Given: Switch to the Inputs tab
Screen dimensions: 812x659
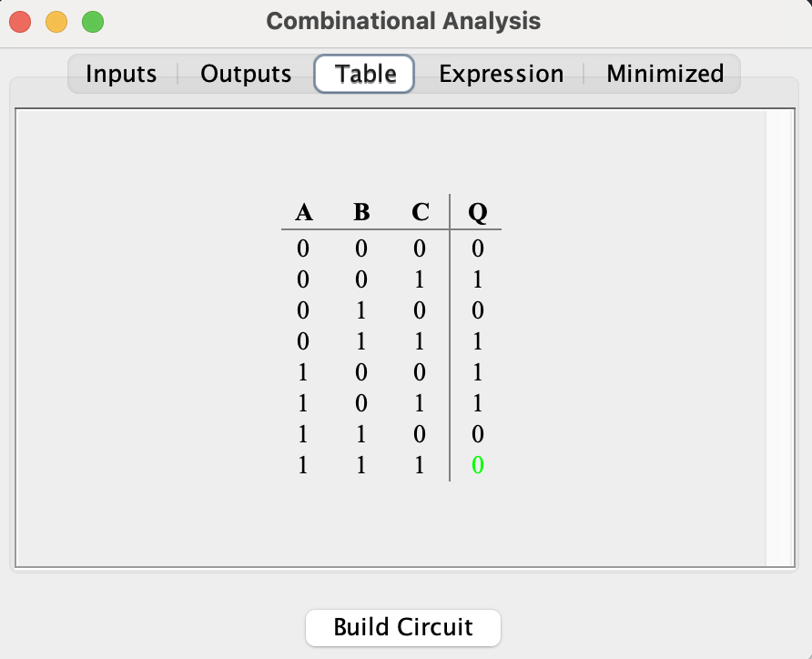Looking at the screenshot, I should pyautogui.click(x=121, y=74).
